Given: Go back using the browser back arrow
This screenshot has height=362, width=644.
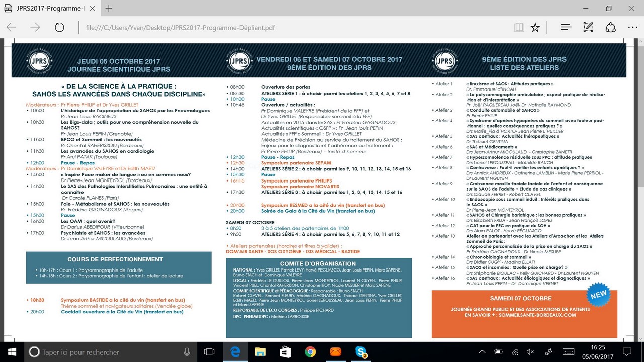Looking at the screenshot, I should coord(11,27).
